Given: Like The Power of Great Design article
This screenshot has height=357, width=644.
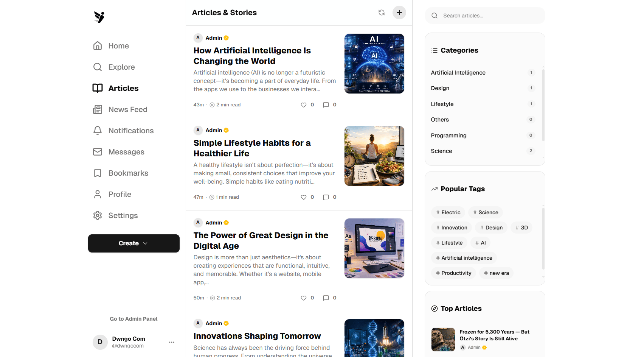Looking at the screenshot, I should [x=304, y=298].
